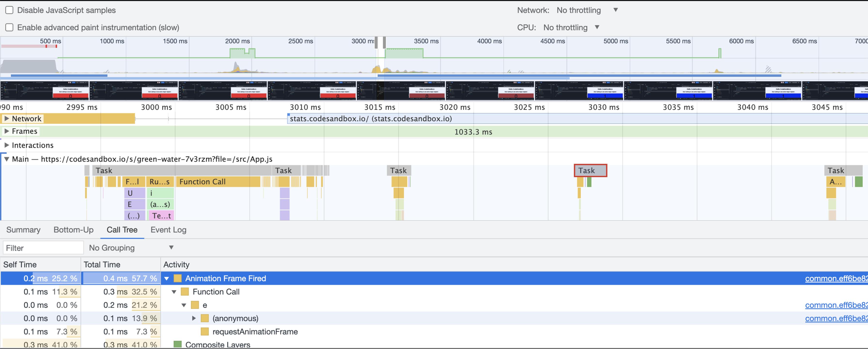Collapse the Animation Frame Fired row
Screen dimensions: 868x349
[x=166, y=278]
